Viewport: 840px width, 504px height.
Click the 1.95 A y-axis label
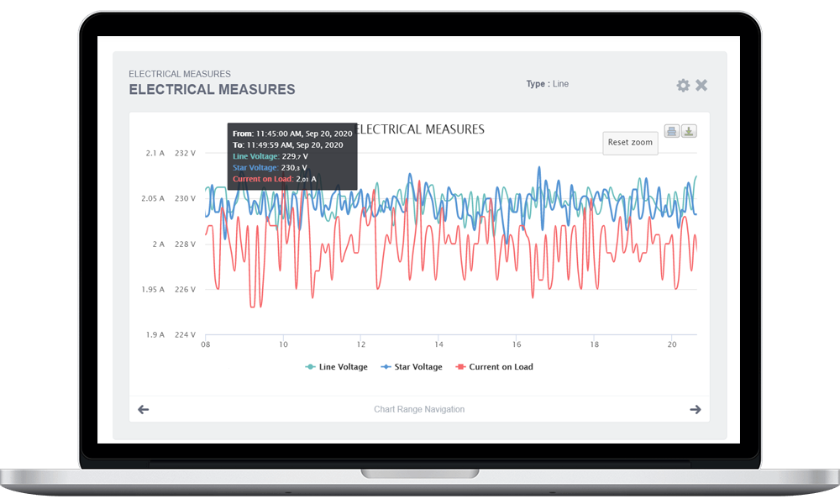tap(153, 290)
